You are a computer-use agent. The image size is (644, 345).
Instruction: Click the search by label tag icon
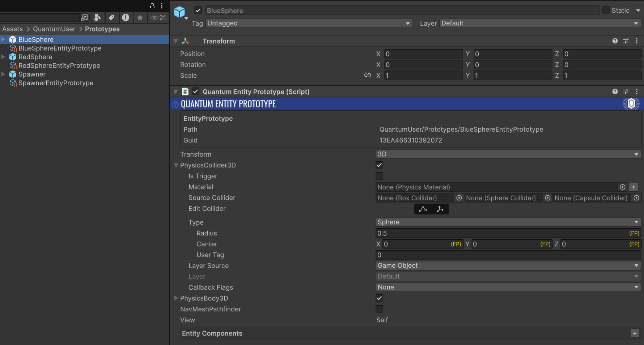click(111, 17)
